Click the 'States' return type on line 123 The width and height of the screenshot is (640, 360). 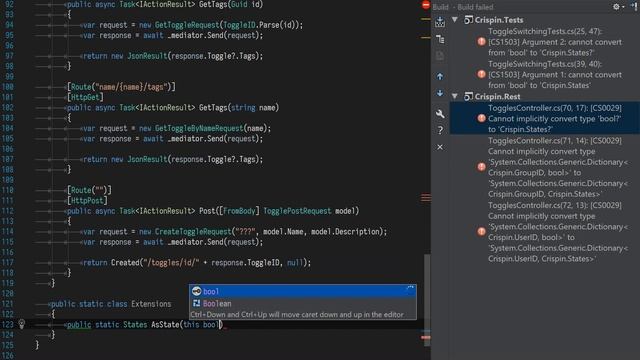135,324
